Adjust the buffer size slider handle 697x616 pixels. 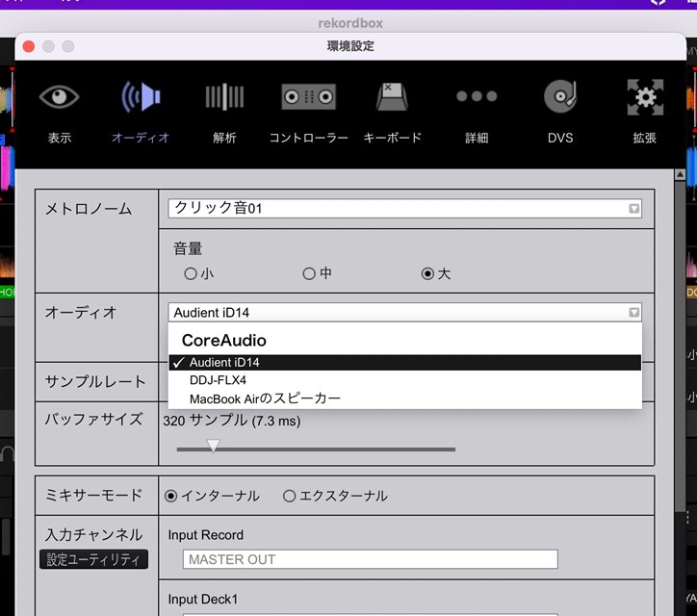pyautogui.click(x=214, y=446)
